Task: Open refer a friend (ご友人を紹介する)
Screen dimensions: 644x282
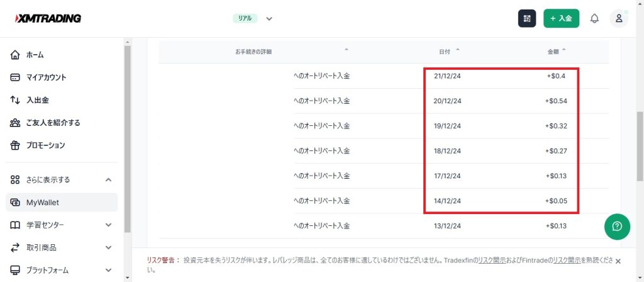Action: tap(53, 123)
